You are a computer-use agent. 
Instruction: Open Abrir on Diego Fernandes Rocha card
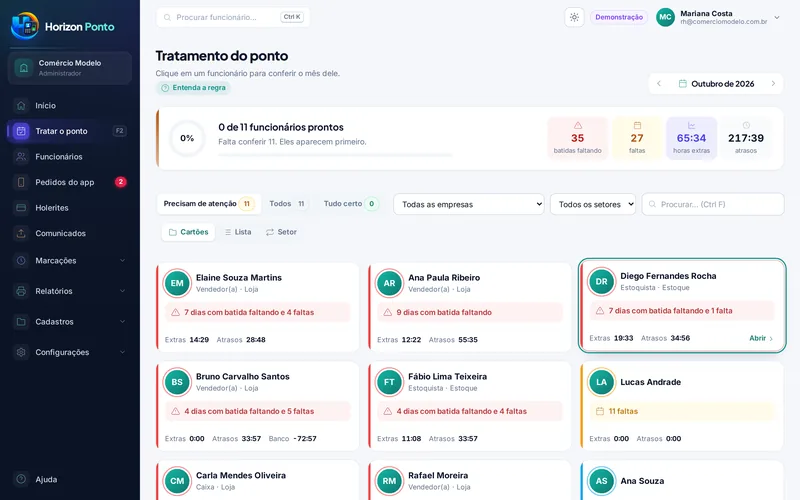(761, 338)
